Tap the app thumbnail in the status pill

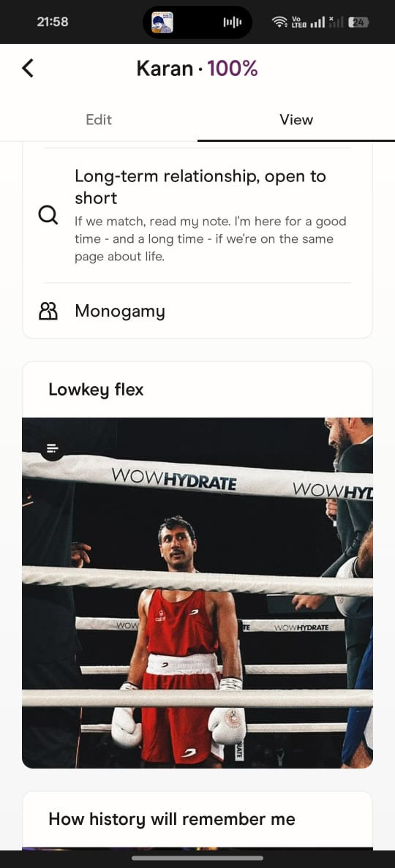pyautogui.click(x=162, y=22)
